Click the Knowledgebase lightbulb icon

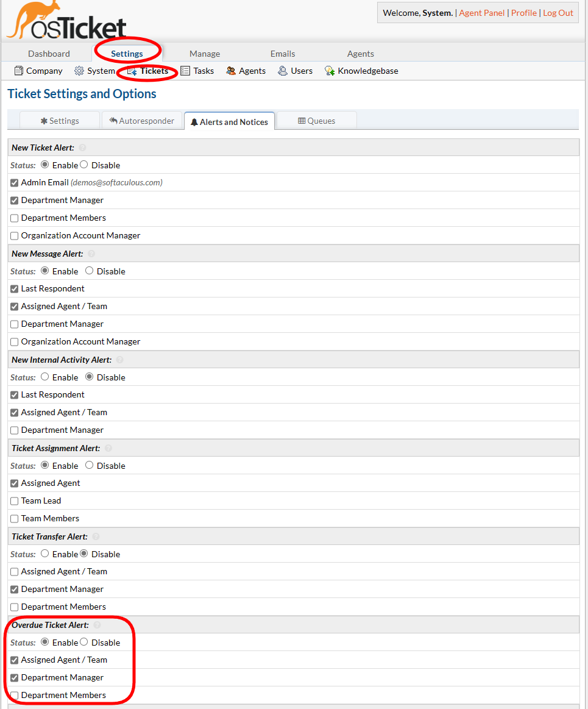[330, 71]
